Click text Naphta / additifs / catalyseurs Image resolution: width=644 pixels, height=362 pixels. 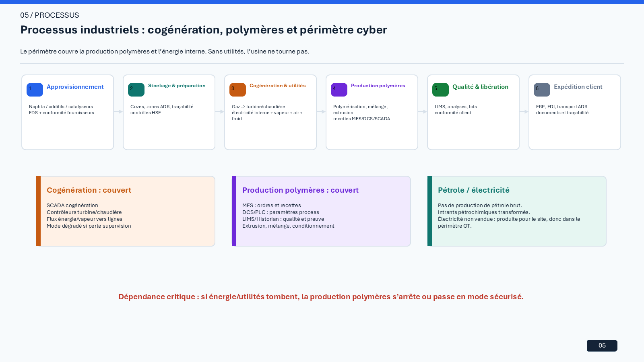[61, 107]
